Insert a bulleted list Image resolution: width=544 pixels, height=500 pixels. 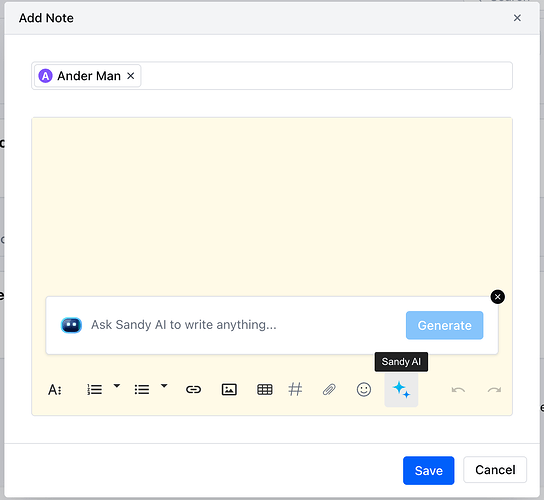(142, 390)
